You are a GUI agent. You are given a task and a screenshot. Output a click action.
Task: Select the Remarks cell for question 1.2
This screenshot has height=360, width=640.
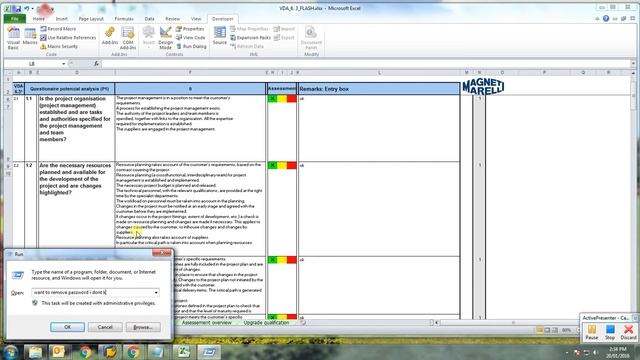(379, 209)
